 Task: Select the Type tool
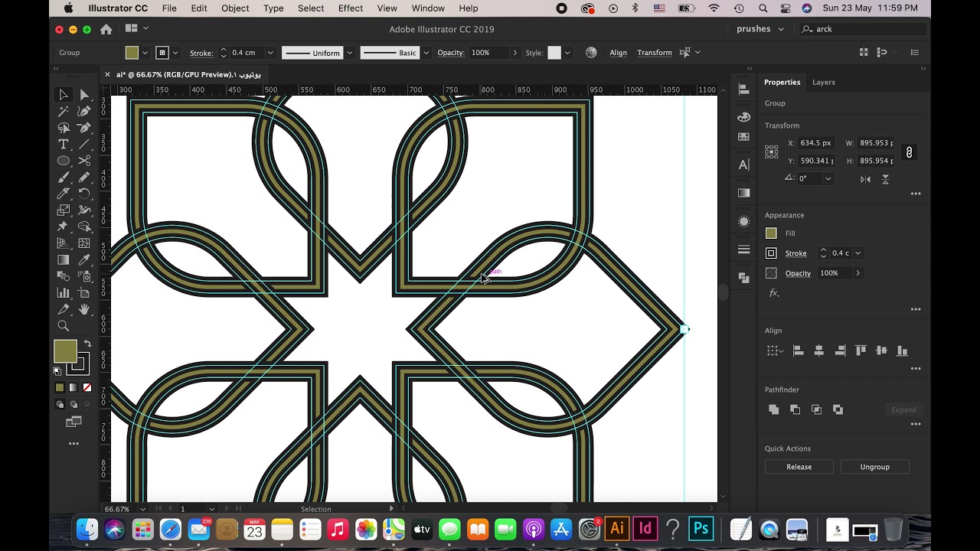(x=64, y=144)
